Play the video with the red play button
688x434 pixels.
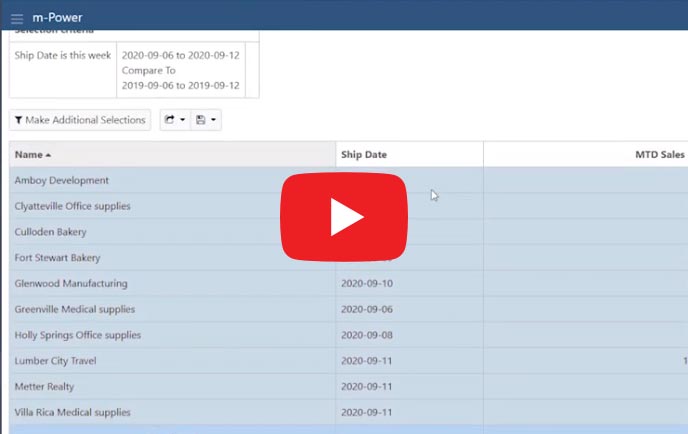click(x=345, y=217)
